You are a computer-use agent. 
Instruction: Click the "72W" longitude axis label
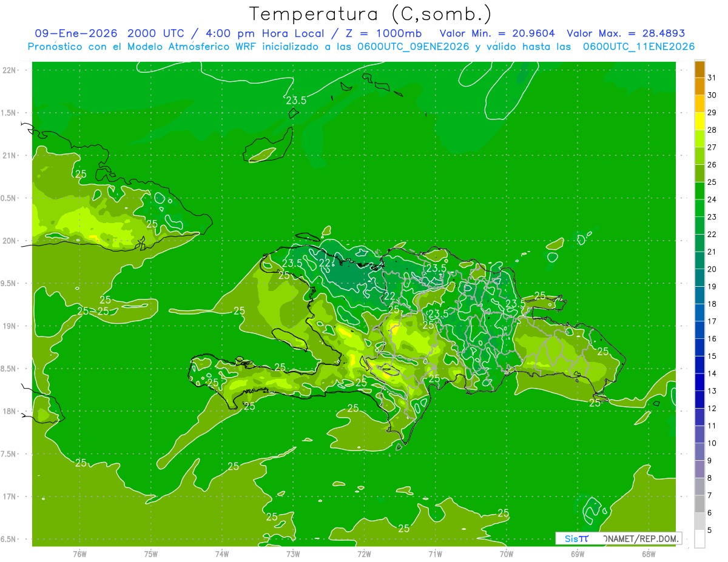364,554
